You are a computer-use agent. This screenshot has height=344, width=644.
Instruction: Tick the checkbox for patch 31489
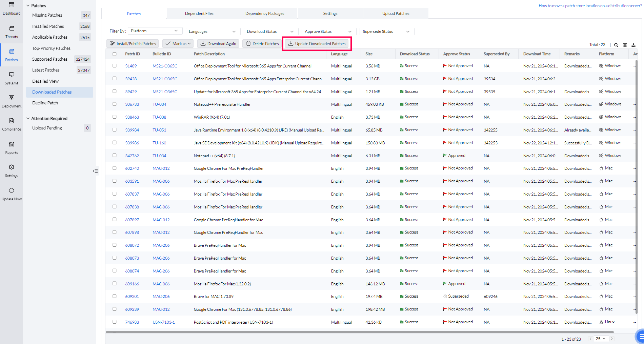point(115,66)
